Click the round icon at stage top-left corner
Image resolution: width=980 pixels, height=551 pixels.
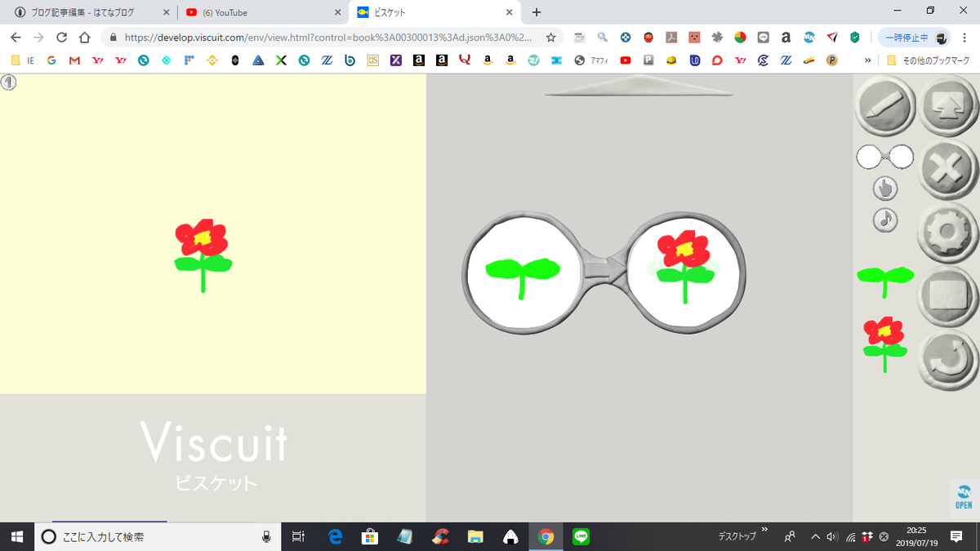(x=8, y=82)
